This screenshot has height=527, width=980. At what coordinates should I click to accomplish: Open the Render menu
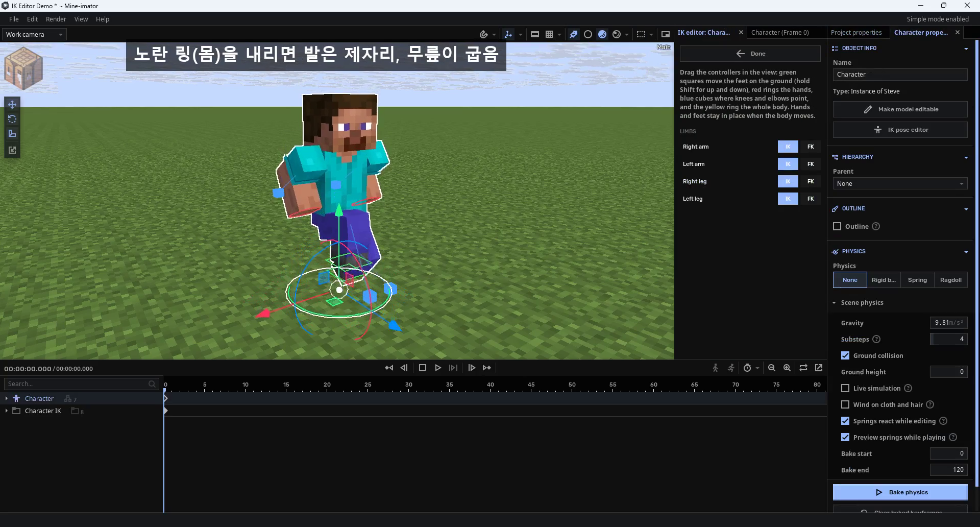[56, 19]
